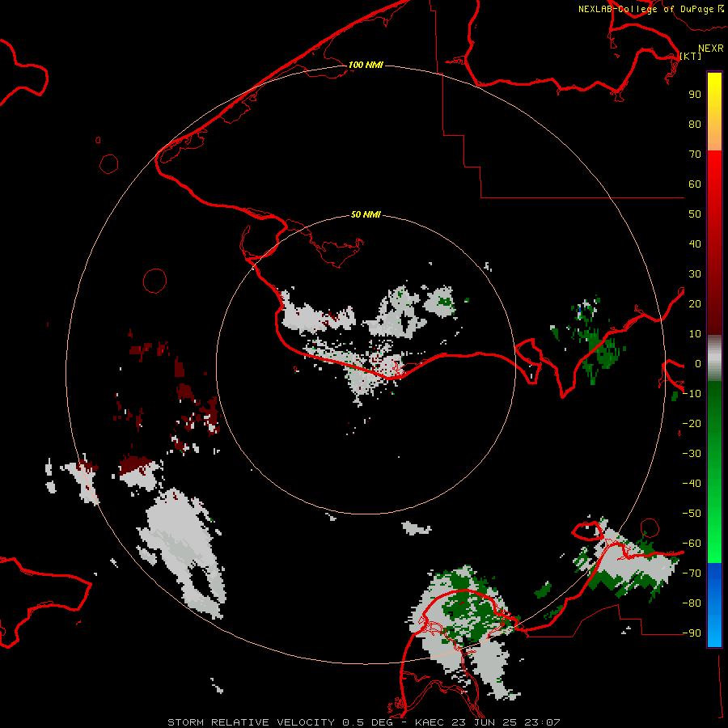Click the "[KT]" units label

(691, 56)
